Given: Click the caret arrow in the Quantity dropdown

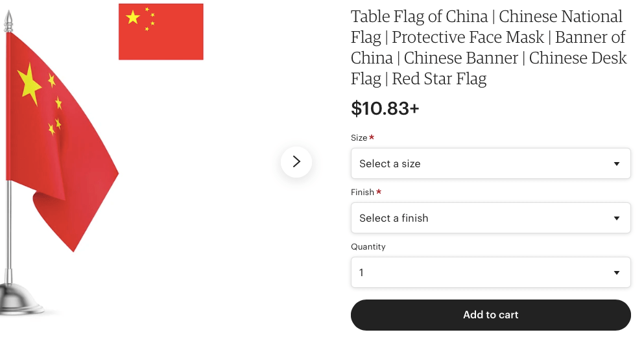Looking at the screenshot, I should 617,273.
